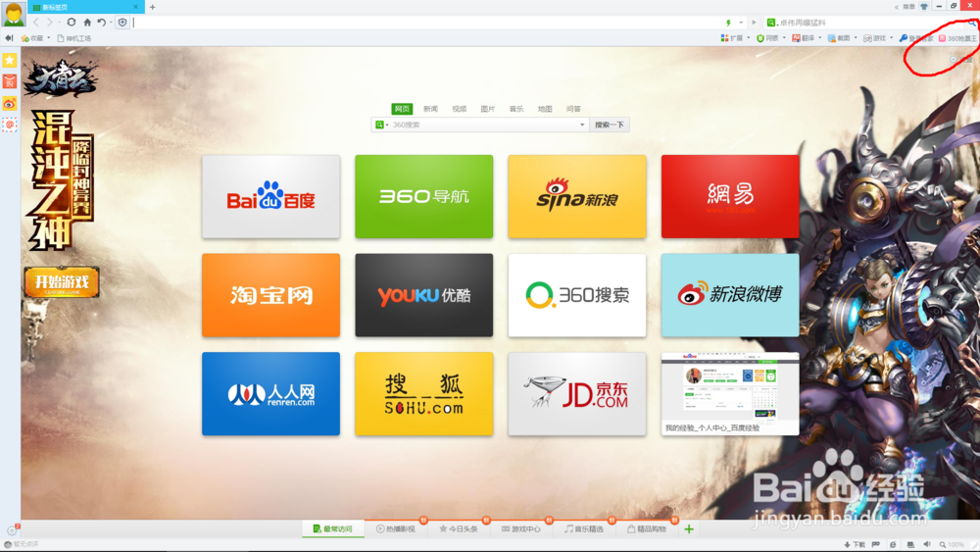Switch to the 热播影视 bottom tab

coord(396,528)
